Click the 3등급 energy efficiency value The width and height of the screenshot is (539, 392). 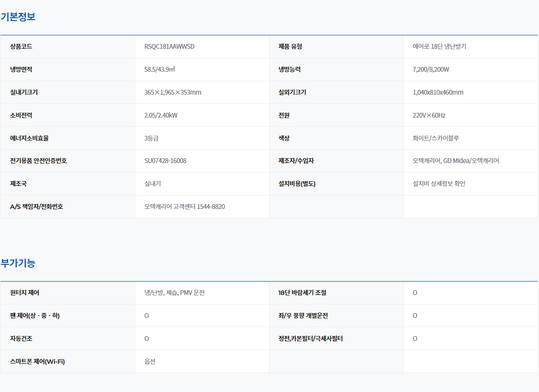(x=151, y=138)
